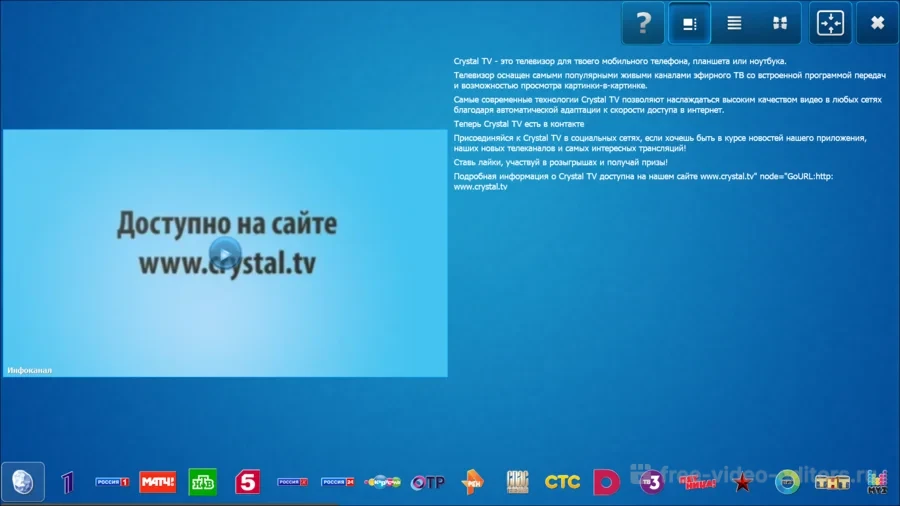Image resolution: width=900 pixels, height=506 pixels.
Task: Toggle fullscreen arrows button
Action: coord(831,23)
